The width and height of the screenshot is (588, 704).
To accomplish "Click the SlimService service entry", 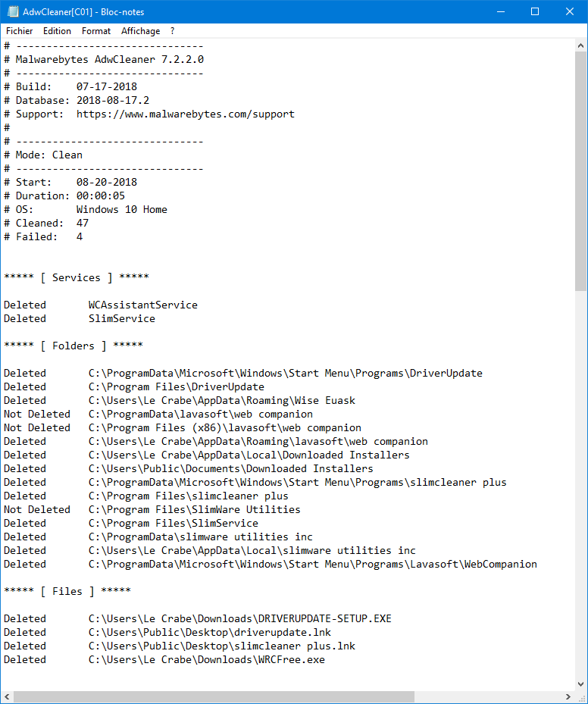I will tap(122, 318).
